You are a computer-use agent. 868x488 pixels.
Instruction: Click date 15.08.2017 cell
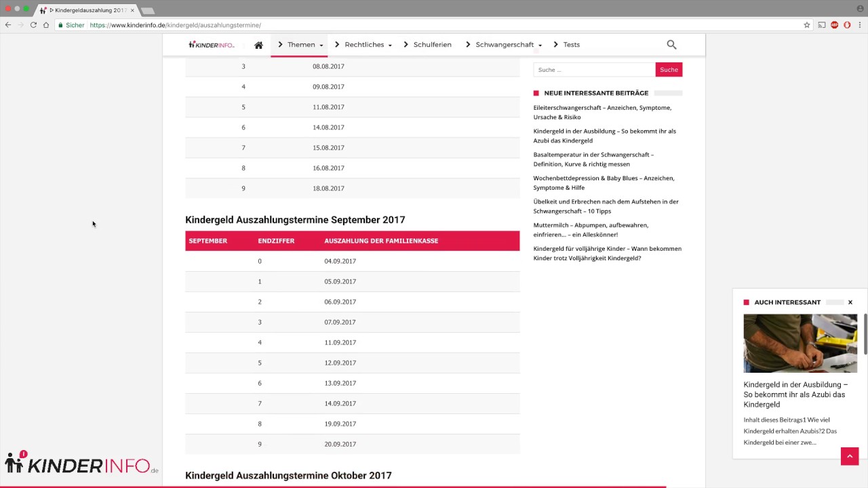(x=328, y=148)
